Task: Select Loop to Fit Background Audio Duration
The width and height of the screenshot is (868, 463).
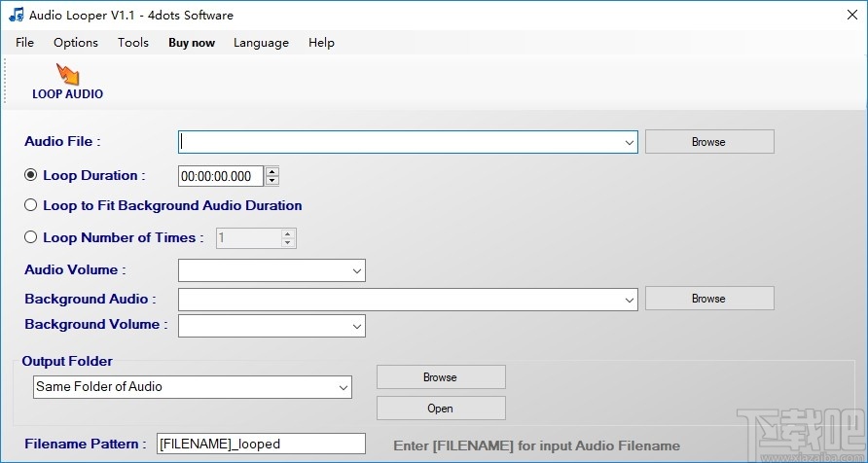Action: coord(30,205)
